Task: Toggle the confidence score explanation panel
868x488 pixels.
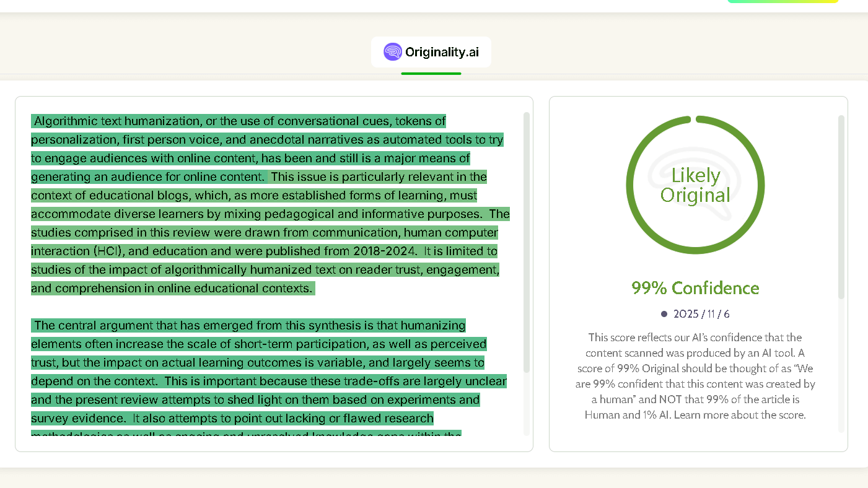Action: click(x=695, y=376)
